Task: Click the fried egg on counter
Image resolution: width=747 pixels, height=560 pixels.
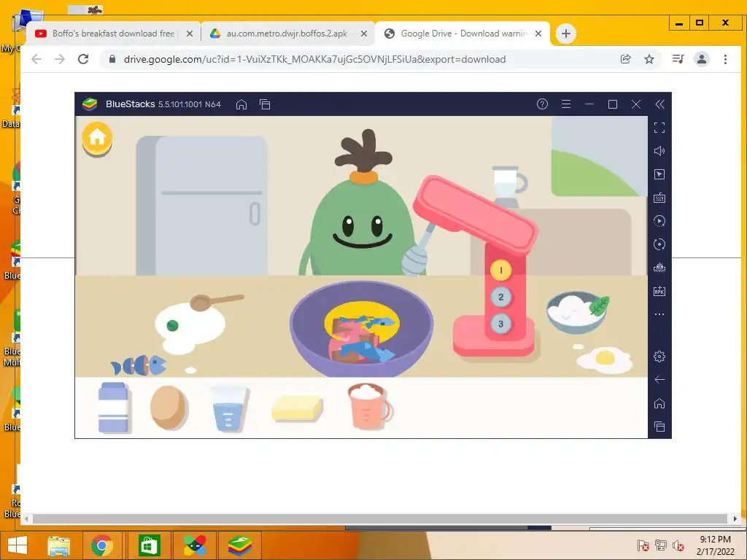Action: click(x=605, y=360)
